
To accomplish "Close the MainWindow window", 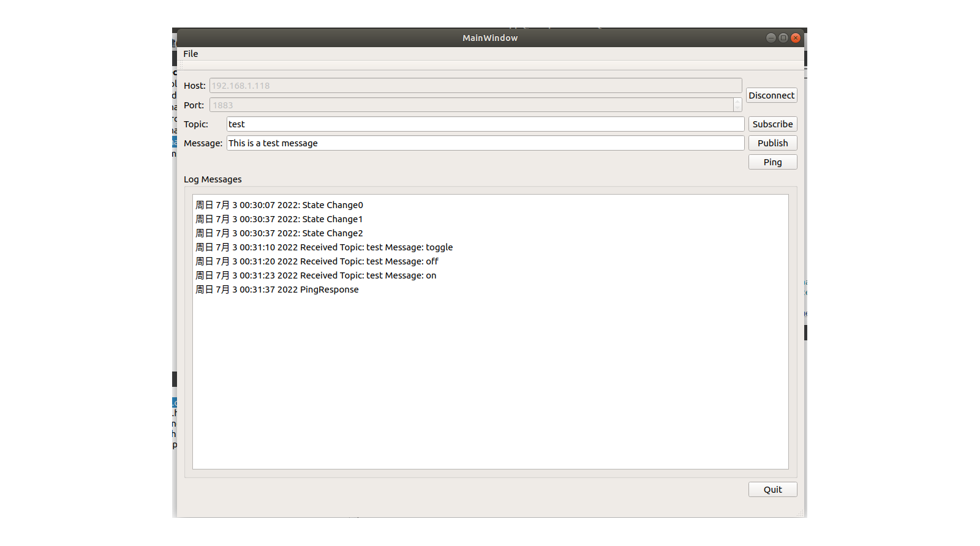I will 796,38.
